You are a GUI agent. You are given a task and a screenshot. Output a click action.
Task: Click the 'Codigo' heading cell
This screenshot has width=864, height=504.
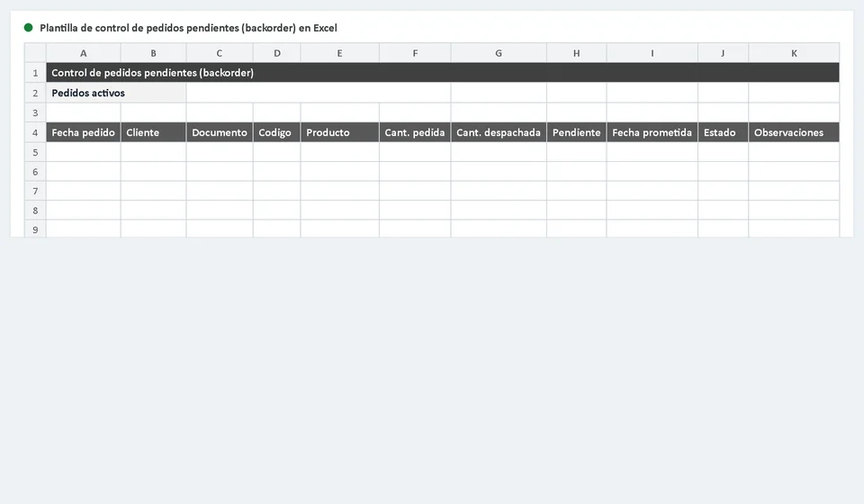coord(276,132)
